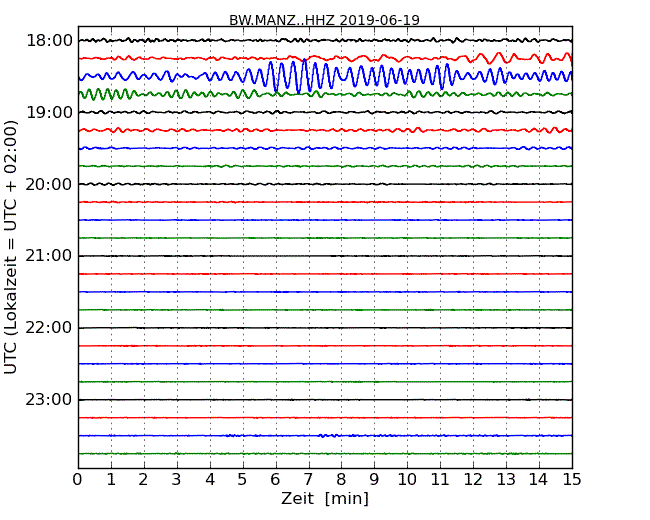Click the x-axis tick label 12
Image resolution: width=650 pixels, height=520 pixels.
point(473,480)
